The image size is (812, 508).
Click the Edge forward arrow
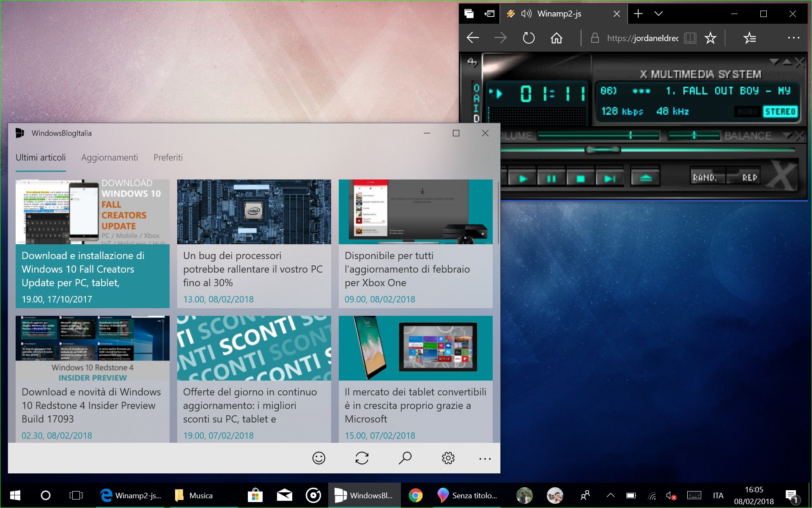tap(500, 38)
